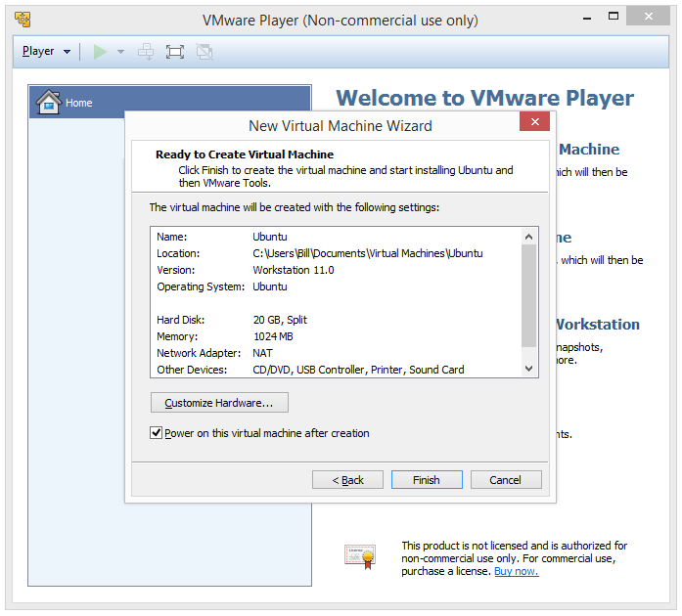Click Customize Hardware button
Screen dimensions: 682x616
219,403
